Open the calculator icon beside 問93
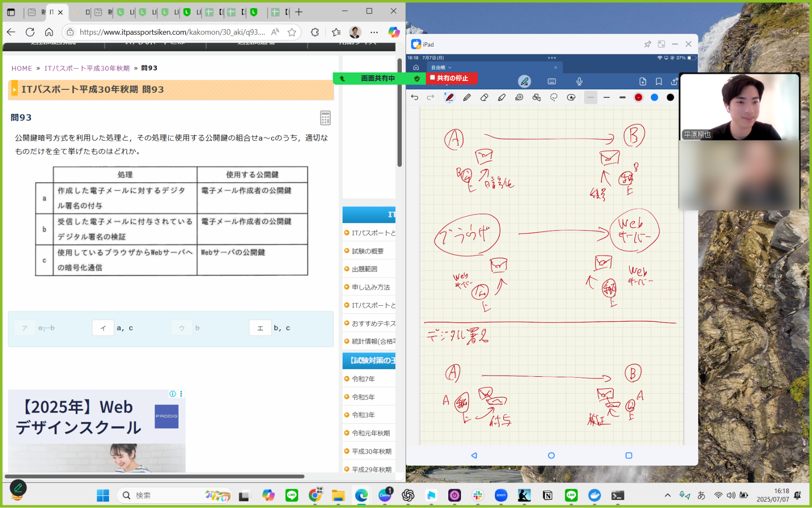The width and height of the screenshot is (812, 508). click(325, 118)
